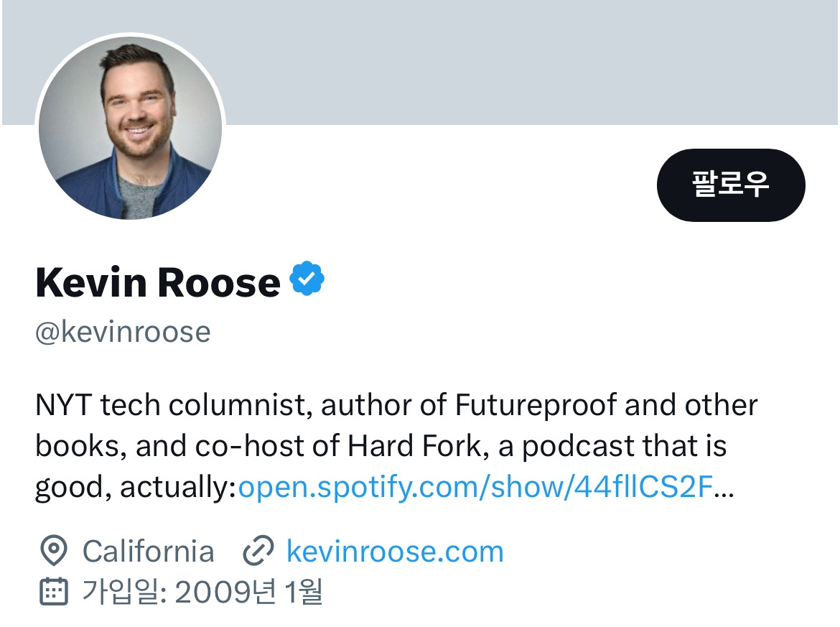Click the 가입일: 2009년 1월 text
Screen dimensions: 840x627
coord(202,592)
